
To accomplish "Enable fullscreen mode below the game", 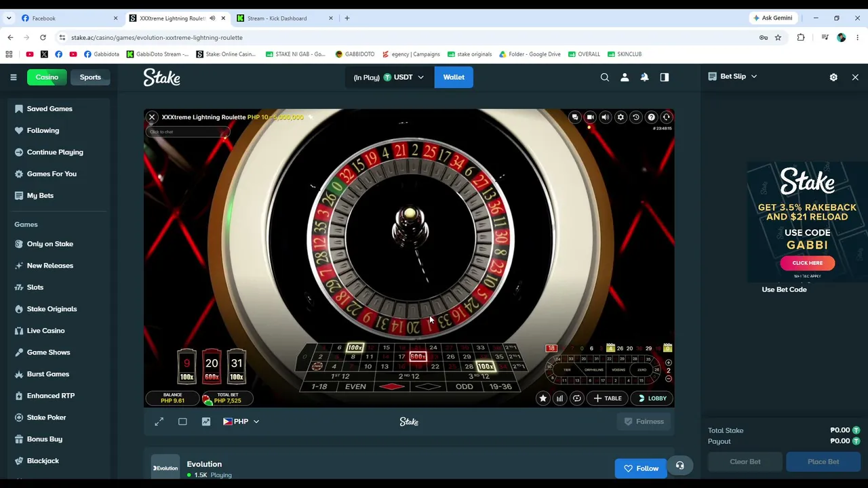I will coord(159,422).
